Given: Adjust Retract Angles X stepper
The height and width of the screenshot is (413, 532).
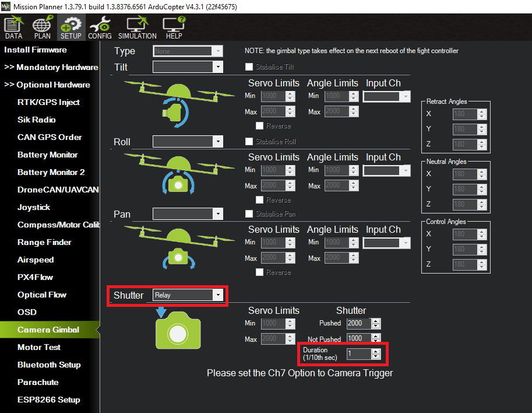Looking at the screenshot, I should [482, 114].
